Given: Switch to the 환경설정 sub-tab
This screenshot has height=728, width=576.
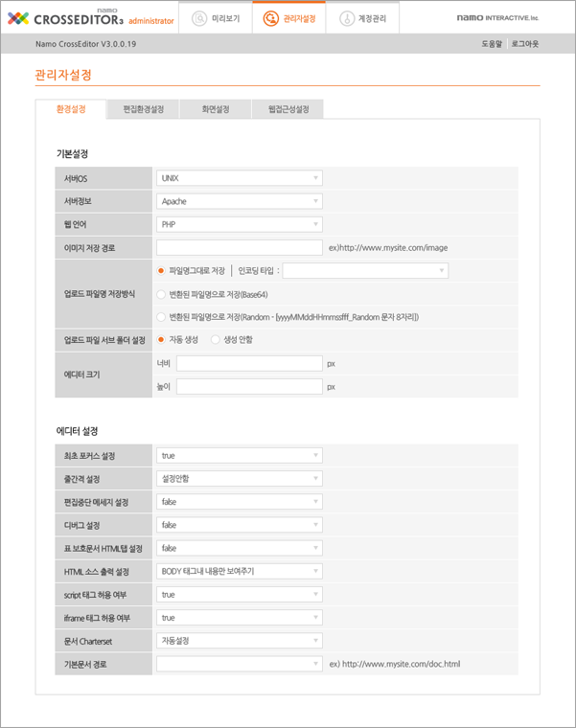Looking at the screenshot, I should (71, 109).
